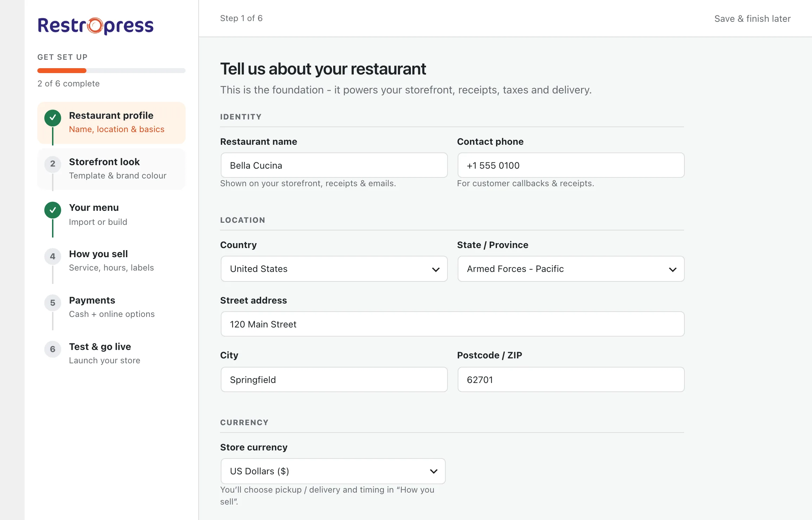Click step number 6 circle icon
Viewport: 812px width, 520px height.
point(53,349)
